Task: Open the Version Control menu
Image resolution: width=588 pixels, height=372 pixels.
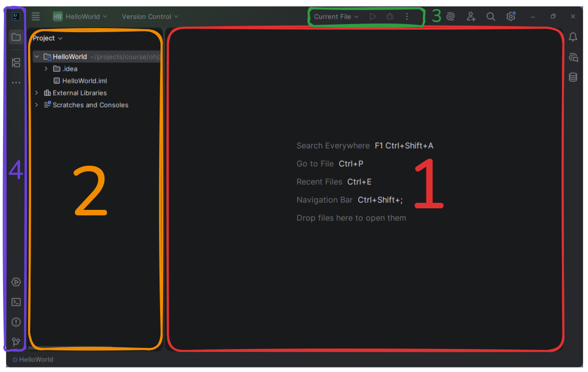Action: 150,17
